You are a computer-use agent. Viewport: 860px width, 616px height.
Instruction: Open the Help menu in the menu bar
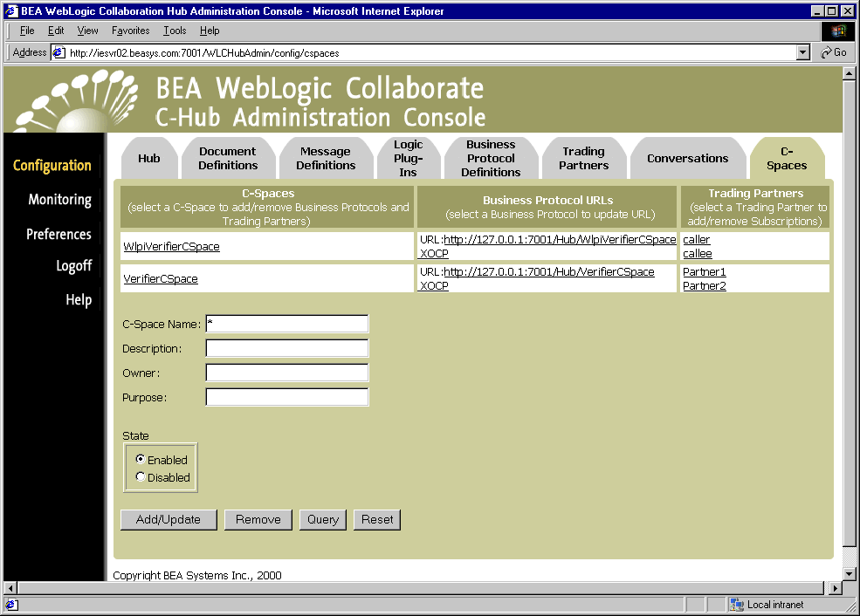[210, 31]
